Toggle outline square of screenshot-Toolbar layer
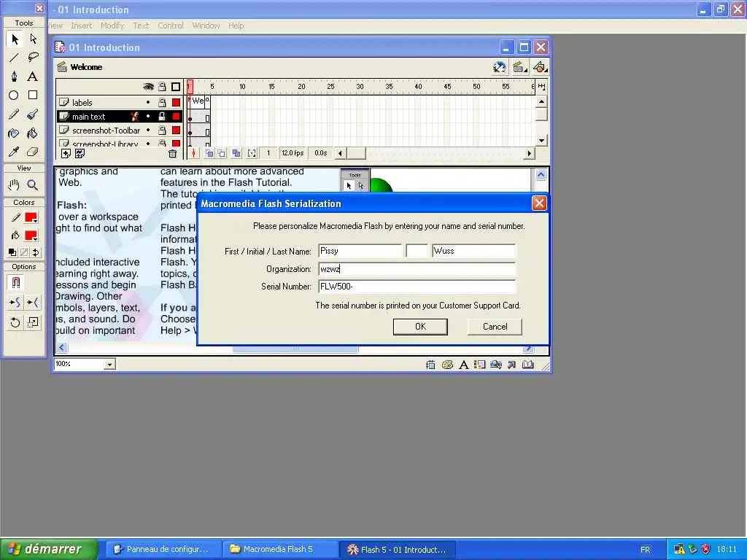This screenshot has height=560, width=747. tap(177, 130)
